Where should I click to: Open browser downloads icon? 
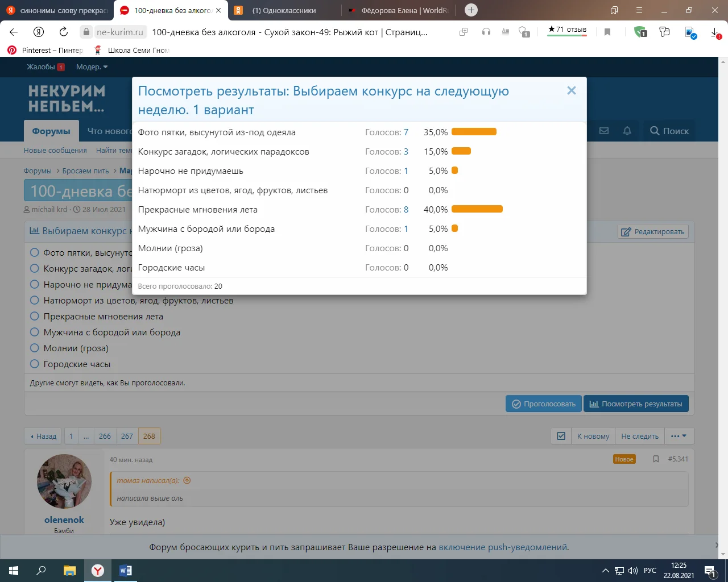tap(716, 33)
